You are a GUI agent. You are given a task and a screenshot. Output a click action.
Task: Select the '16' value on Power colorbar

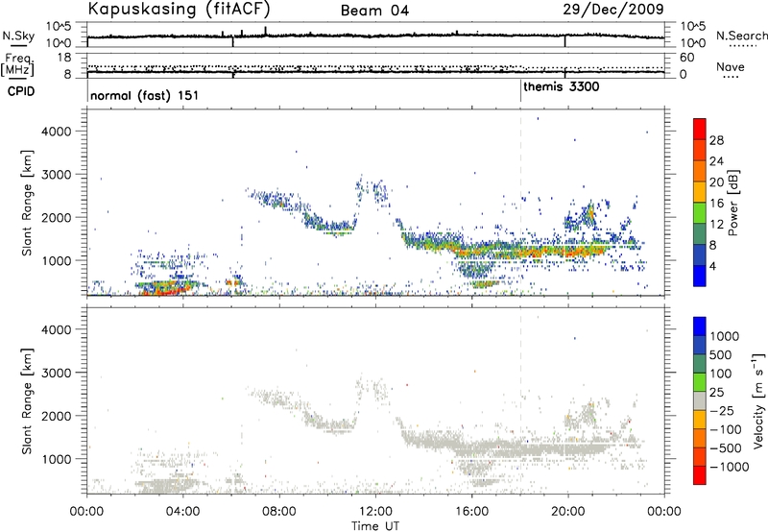[x=716, y=203]
